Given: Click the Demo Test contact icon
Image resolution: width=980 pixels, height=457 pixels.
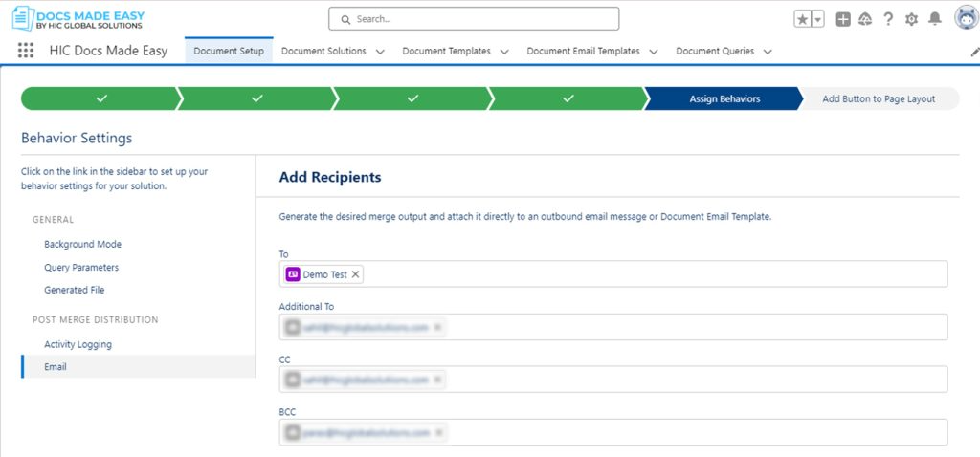Looking at the screenshot, I should point(293,274).
